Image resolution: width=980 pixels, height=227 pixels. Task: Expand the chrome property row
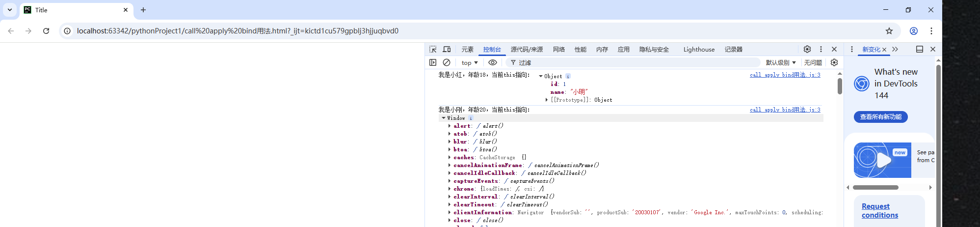pyautogui.click(x=450, y=189)
